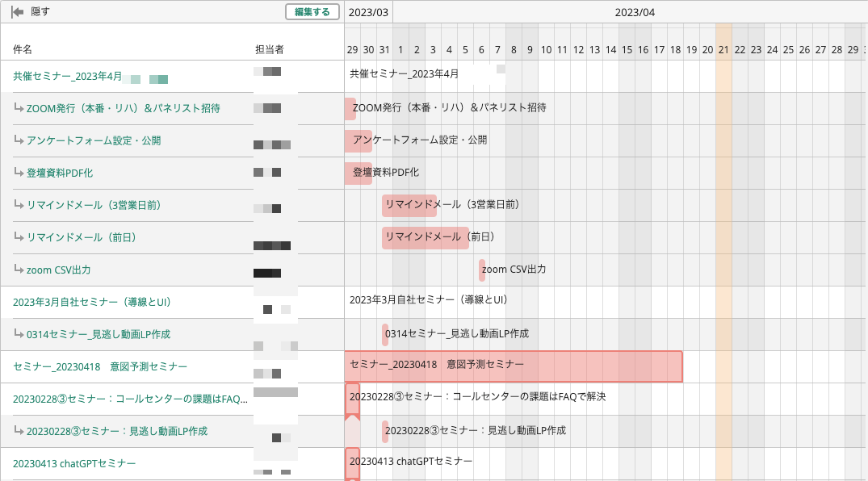The height and width of the screenshot is (481, 868).
Task: Open 2023年3月自社セミナー（導線とUI） issue link
Action: pos(92,302)
